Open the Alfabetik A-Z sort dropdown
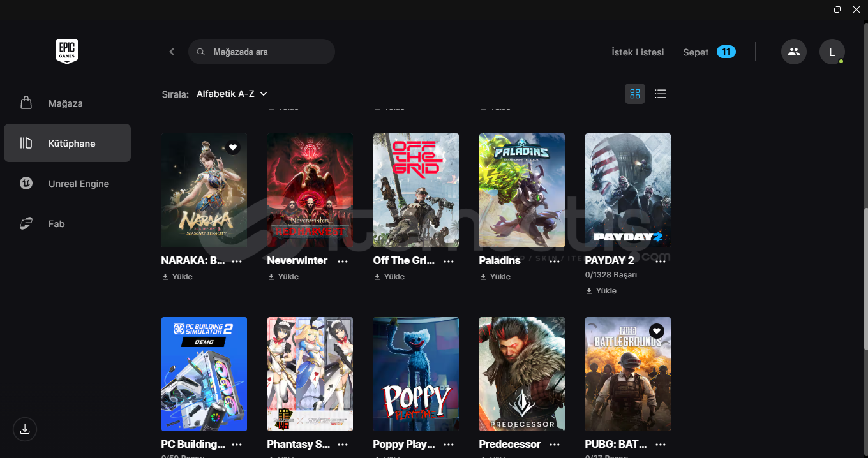Screen dimensions: 868x458 click(x=232, y=94)
